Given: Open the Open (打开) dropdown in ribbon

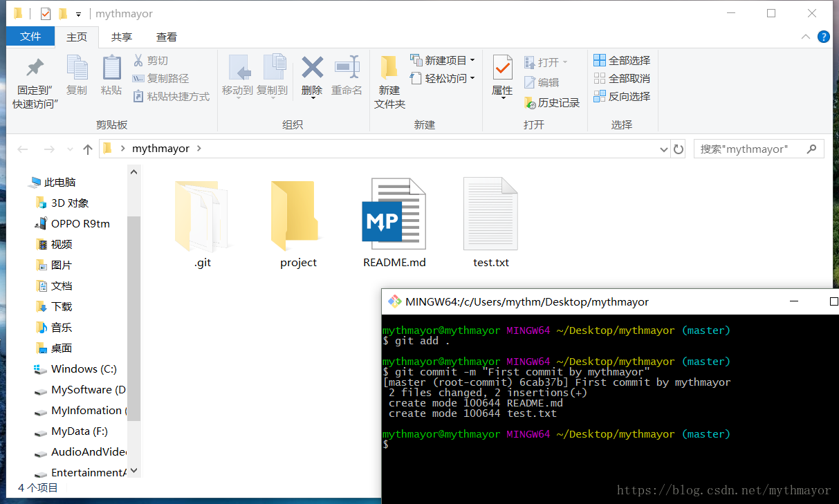Looking at the screenshot, I should pyautogui.click(x=546, y=62).
